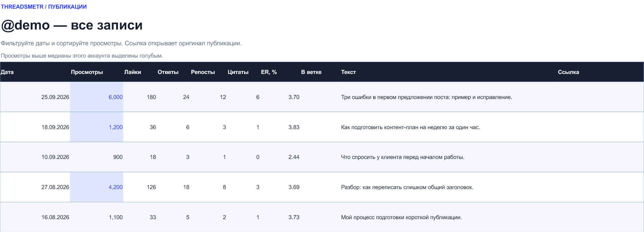The image size is (644, 232).
Task: Select the Ссылка column header
Action: 568,72
